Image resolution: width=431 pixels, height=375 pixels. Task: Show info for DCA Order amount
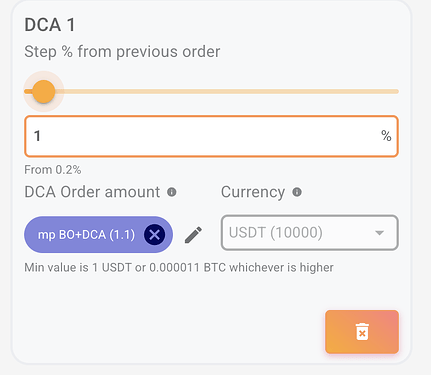point(172,192)
